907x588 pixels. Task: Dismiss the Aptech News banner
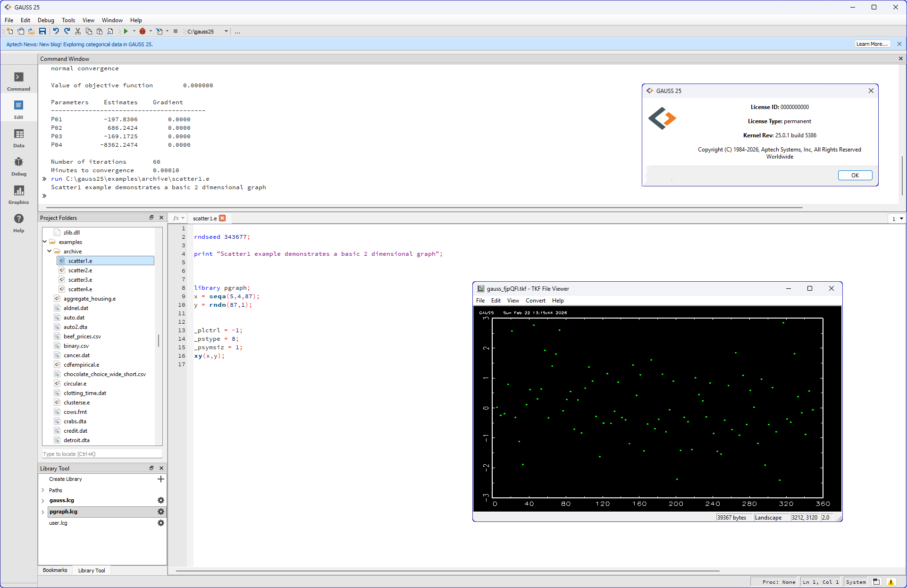(899, 44)
